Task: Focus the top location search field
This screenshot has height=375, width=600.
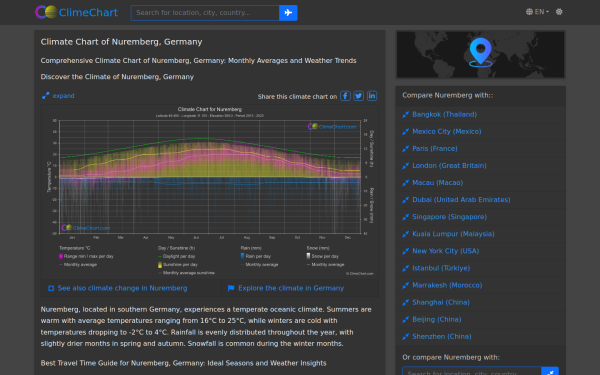Action: 205,13
